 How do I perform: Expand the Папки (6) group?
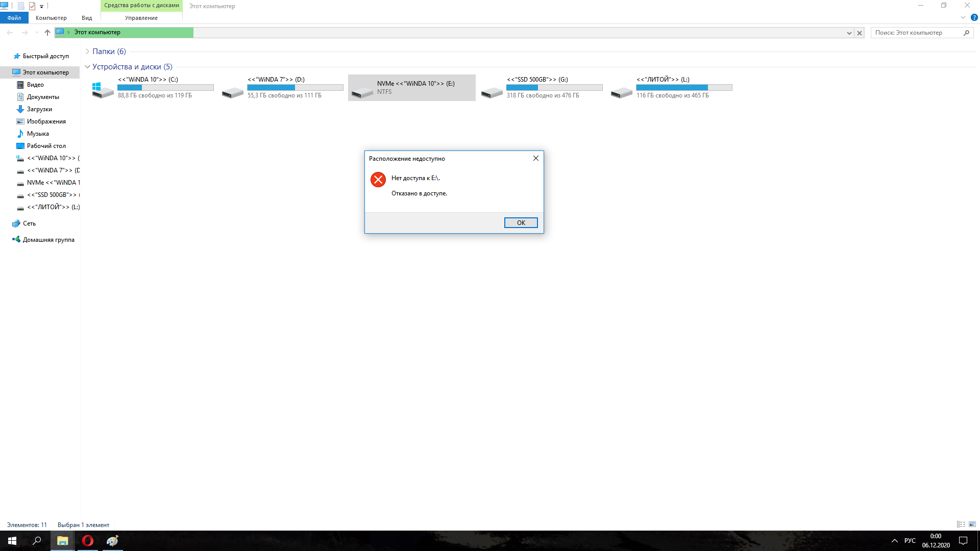pos(87,52)
